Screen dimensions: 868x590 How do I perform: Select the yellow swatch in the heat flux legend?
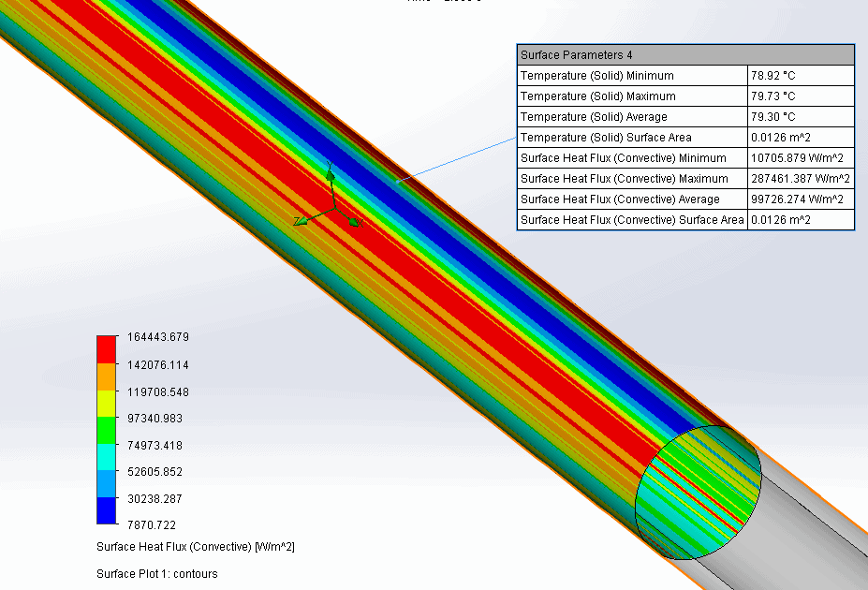tap(107, 404)
